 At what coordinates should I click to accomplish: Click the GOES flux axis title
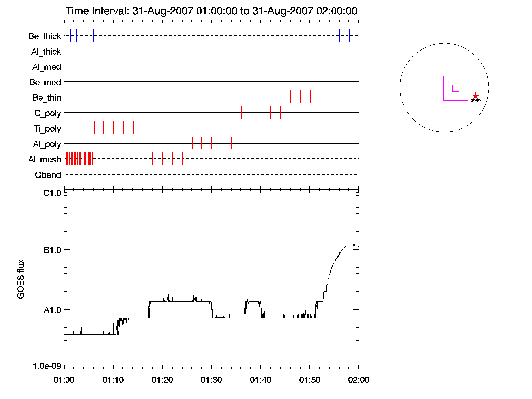coord(21,279)
